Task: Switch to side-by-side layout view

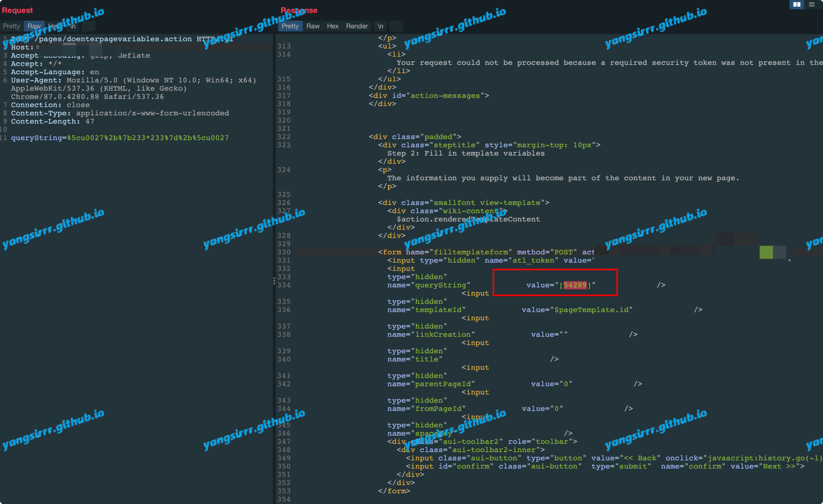Action: (x=797, y=4)
